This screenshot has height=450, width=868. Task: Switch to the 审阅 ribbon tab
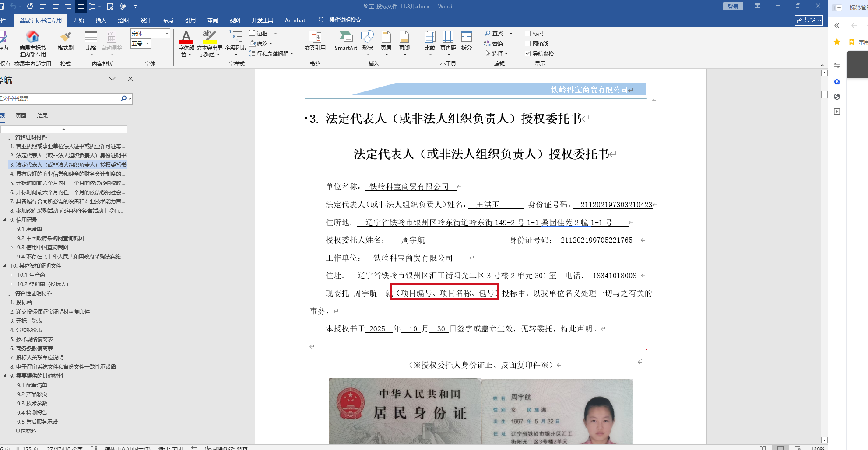pyautogui.click(x=213, y=20)
